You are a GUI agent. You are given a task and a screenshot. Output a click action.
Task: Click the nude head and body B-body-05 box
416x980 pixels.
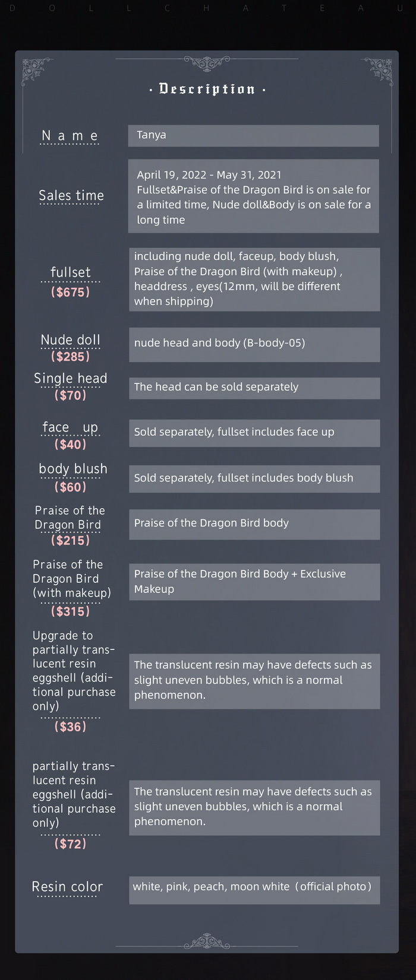(254, 345)
